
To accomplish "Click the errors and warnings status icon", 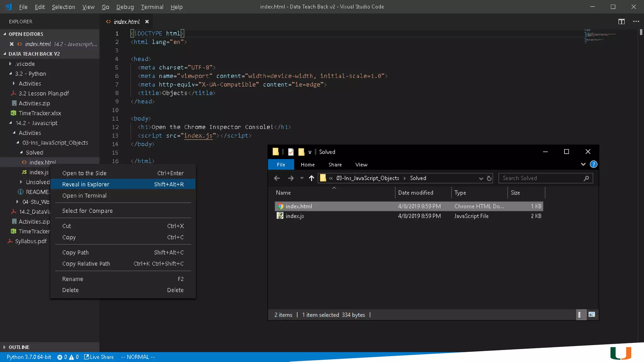I will tap(68, 357).
